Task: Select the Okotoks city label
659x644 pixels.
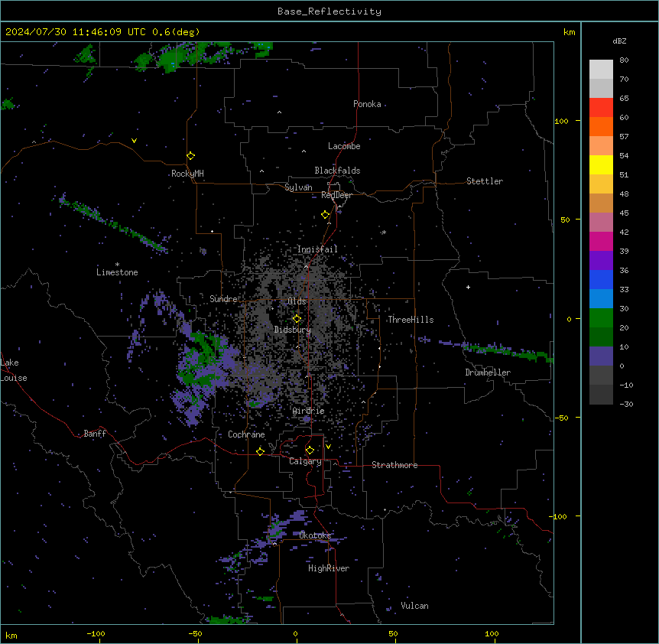Action: (315, 535)
